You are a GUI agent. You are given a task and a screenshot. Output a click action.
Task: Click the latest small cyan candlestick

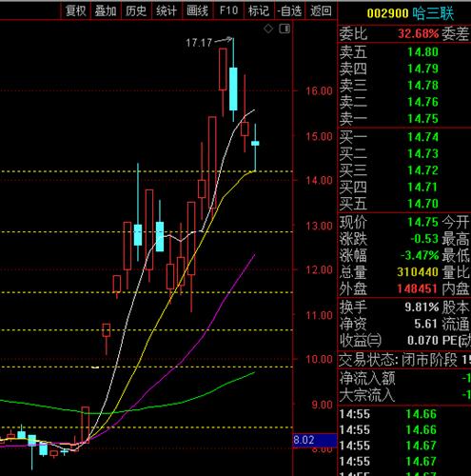point(255,144)
